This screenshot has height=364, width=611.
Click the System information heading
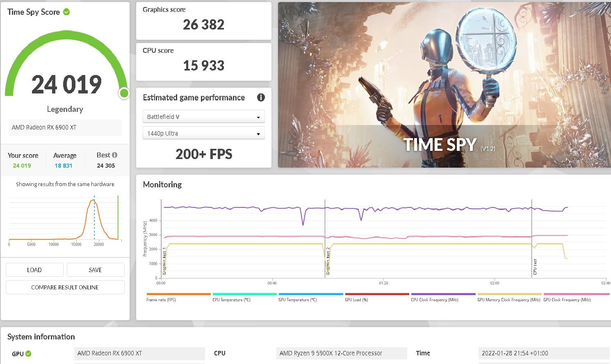tap(41, 337)
